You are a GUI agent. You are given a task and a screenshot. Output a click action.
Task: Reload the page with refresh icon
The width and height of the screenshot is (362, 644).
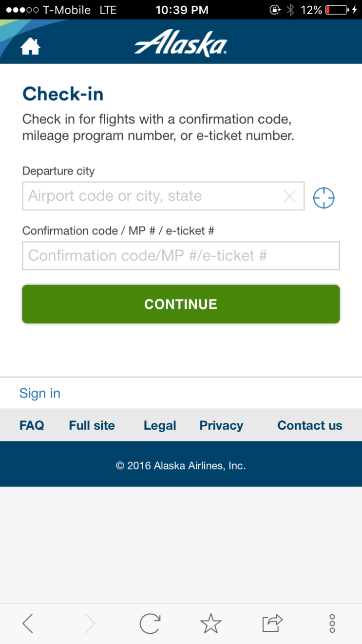150,624
